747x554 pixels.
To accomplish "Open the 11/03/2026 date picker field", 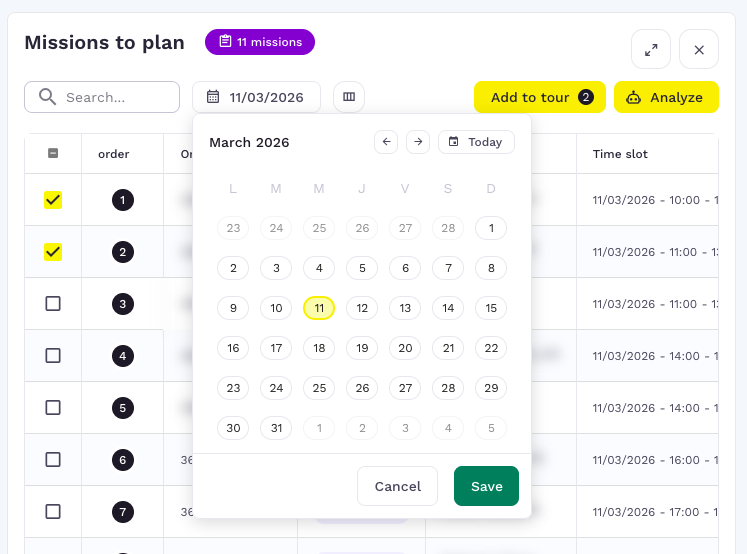I will coord(256,97).
